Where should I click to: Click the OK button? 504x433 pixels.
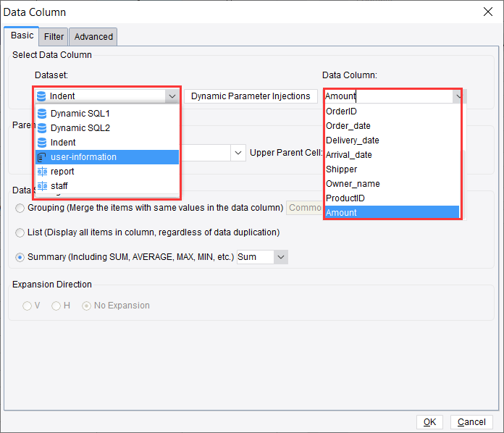point(429,422)
